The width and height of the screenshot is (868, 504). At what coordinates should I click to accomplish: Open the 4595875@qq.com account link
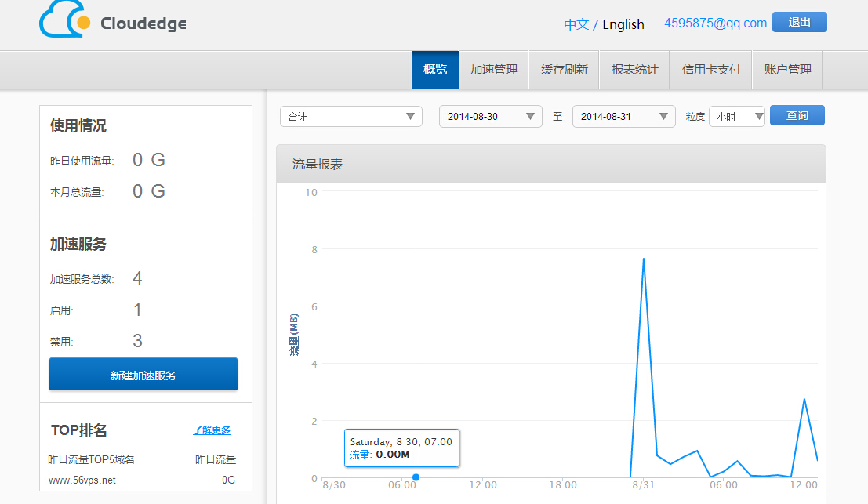coord(715,23)
